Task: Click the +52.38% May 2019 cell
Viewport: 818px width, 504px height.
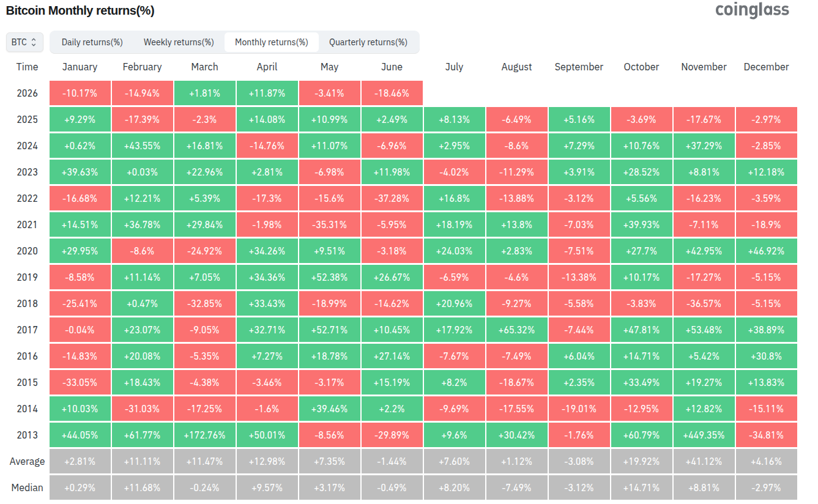Action: [330, 277]
